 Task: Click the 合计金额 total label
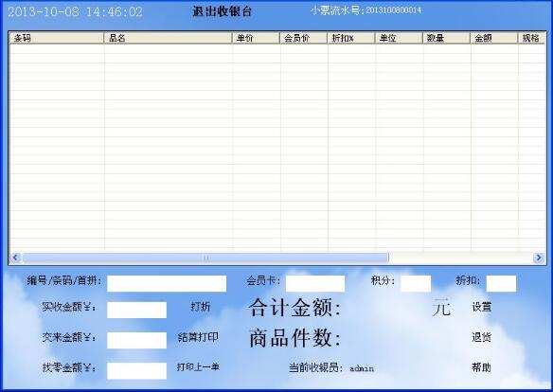(294, 308)
